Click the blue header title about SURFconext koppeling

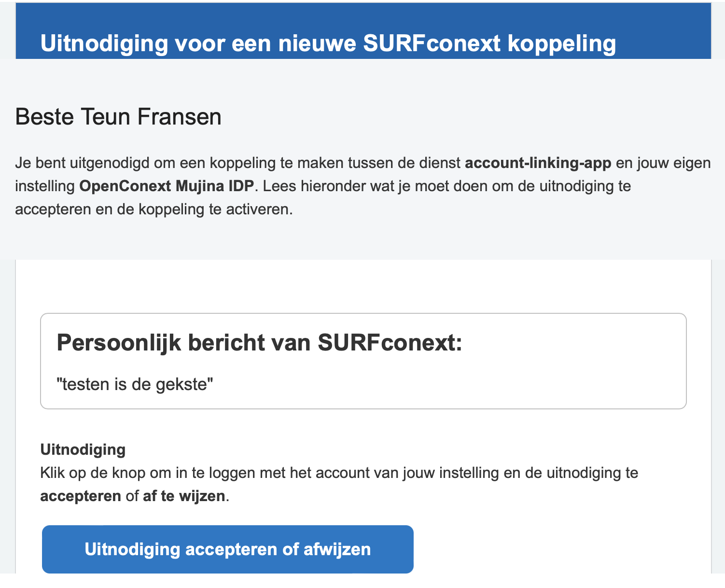click(328, 43)
